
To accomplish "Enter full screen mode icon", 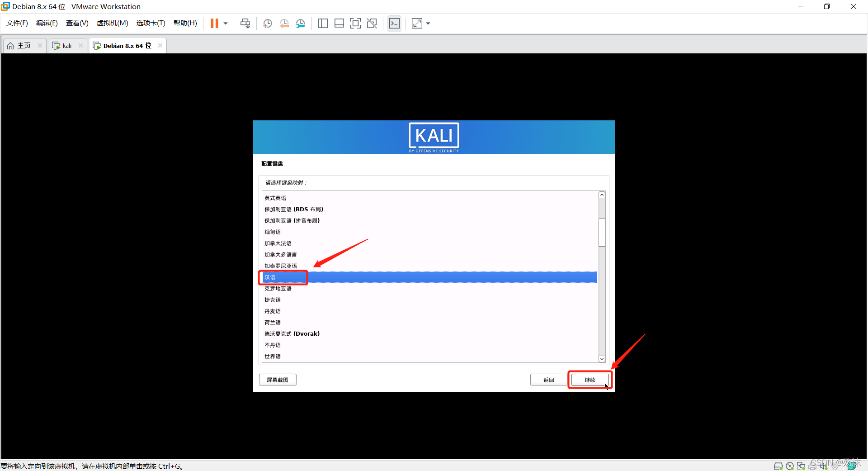I will 355,24.
